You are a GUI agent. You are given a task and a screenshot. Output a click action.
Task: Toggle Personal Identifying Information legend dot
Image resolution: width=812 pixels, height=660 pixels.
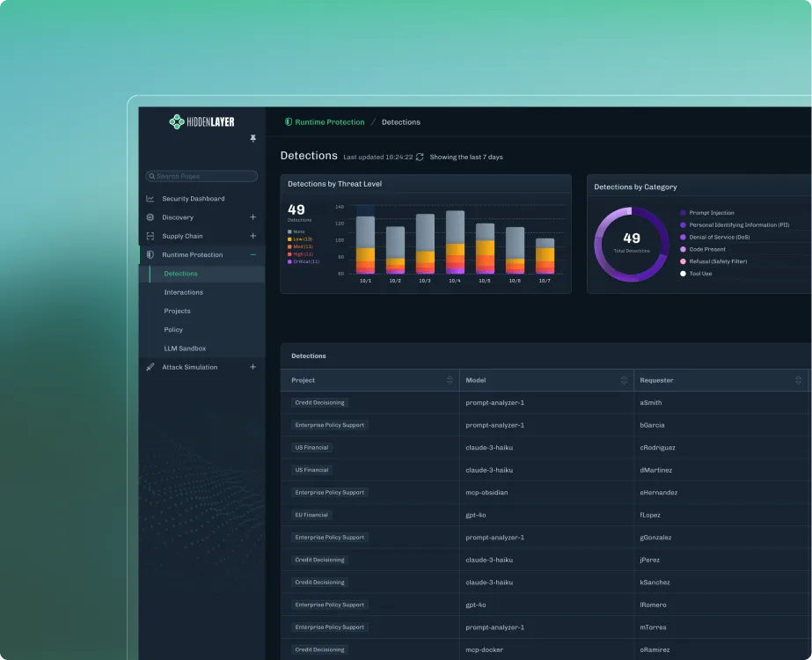[683, 224]
